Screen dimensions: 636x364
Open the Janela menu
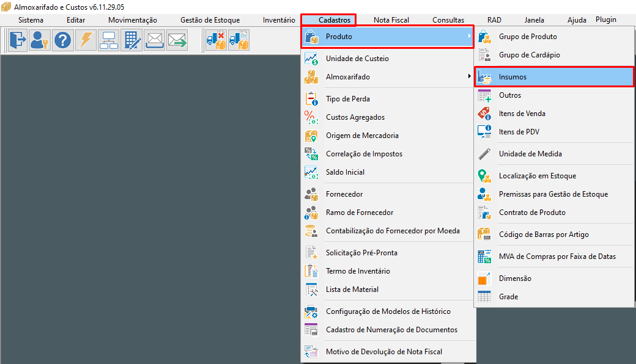pyautogui.click(x=534, y=20)
